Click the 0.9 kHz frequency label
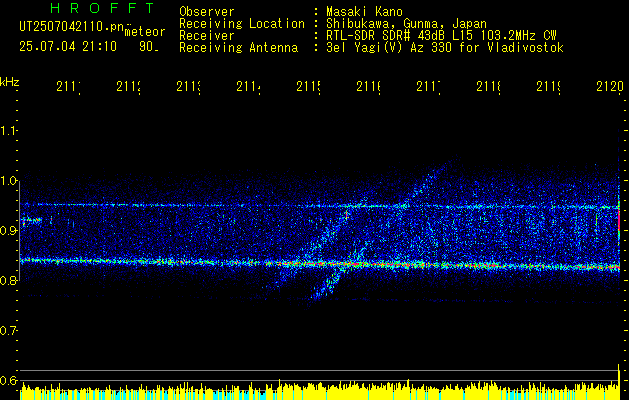The height and width of the screenshot is (400, 629). pos(9,231)
